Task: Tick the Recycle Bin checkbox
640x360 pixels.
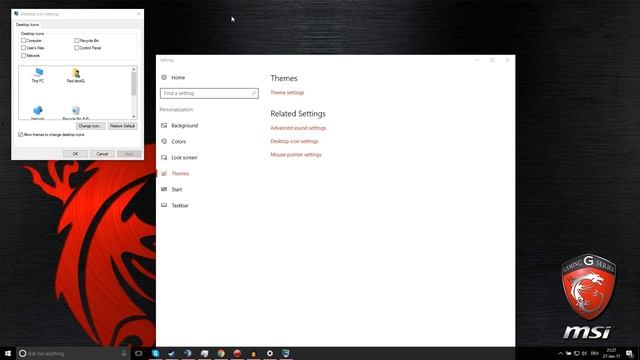Action: [76, 40]
